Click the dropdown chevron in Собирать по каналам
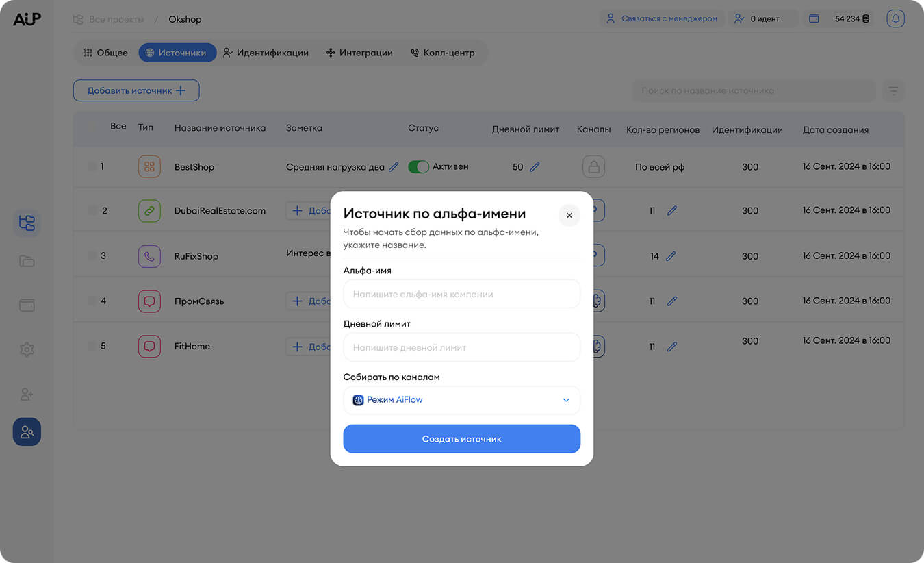Image resolution: width=924 pixels, height=563 pixels. pos(565,400)
